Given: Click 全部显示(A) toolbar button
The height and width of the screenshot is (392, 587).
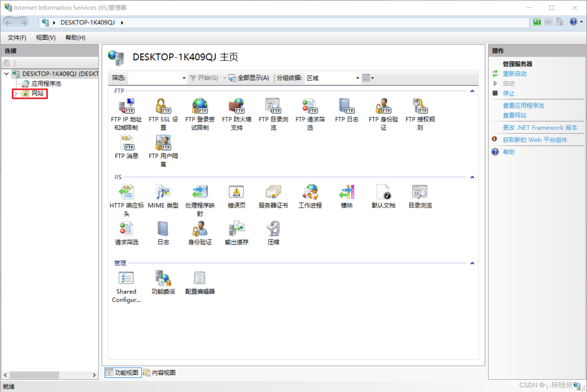Looking at the screenshot, I should [x=249, y=78].
